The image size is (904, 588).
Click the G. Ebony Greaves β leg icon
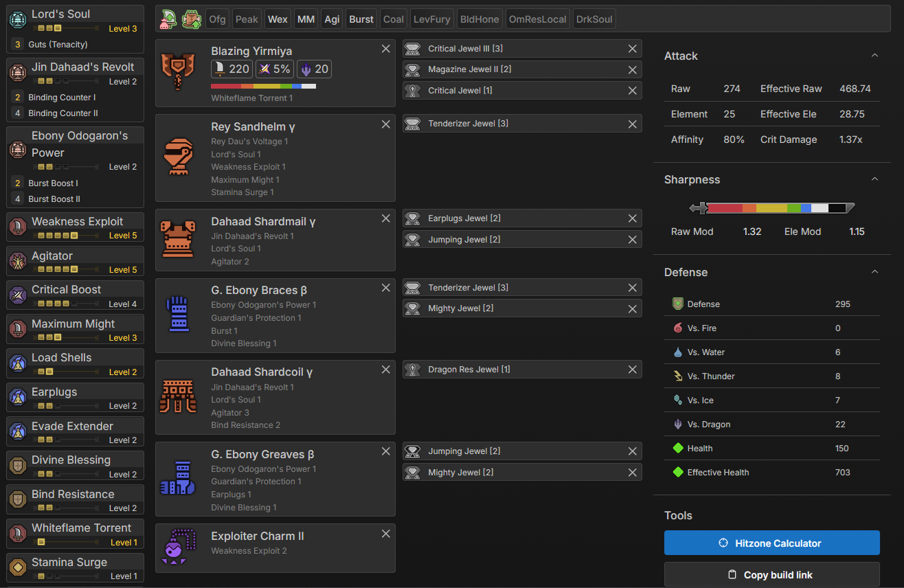[x=178, y=478]
